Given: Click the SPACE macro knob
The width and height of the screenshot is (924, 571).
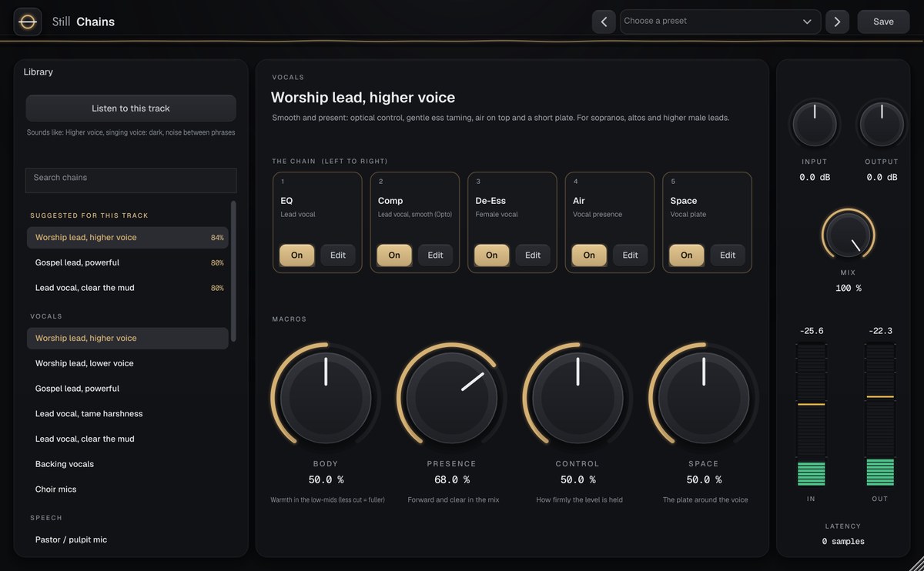Looking at the screenshot, I should click(x=704, y=397).
